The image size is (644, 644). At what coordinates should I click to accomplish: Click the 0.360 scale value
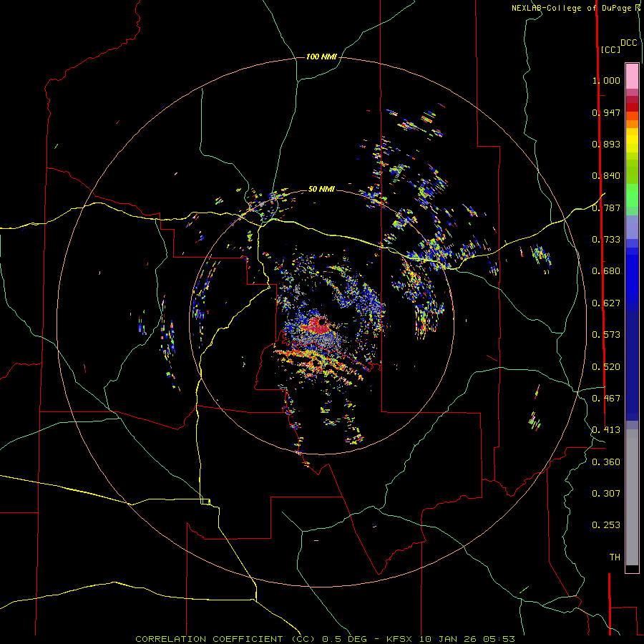click(606, 462)
